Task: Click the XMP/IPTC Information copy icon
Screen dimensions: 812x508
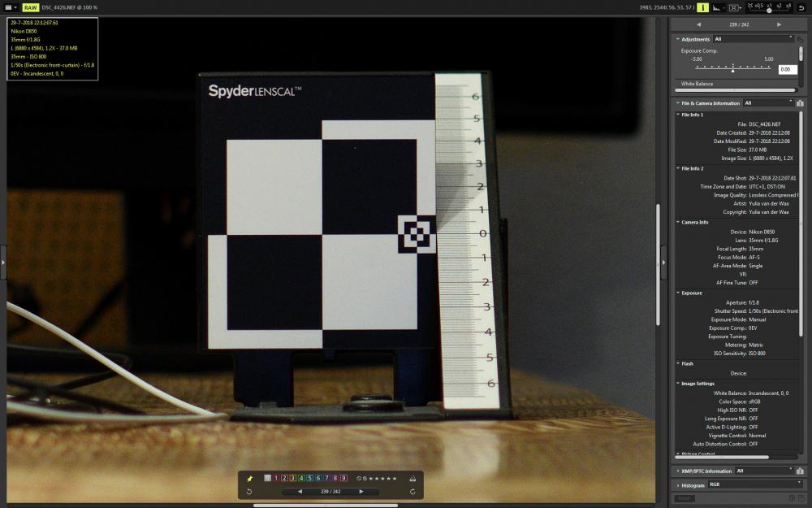Action: (800, 471)
